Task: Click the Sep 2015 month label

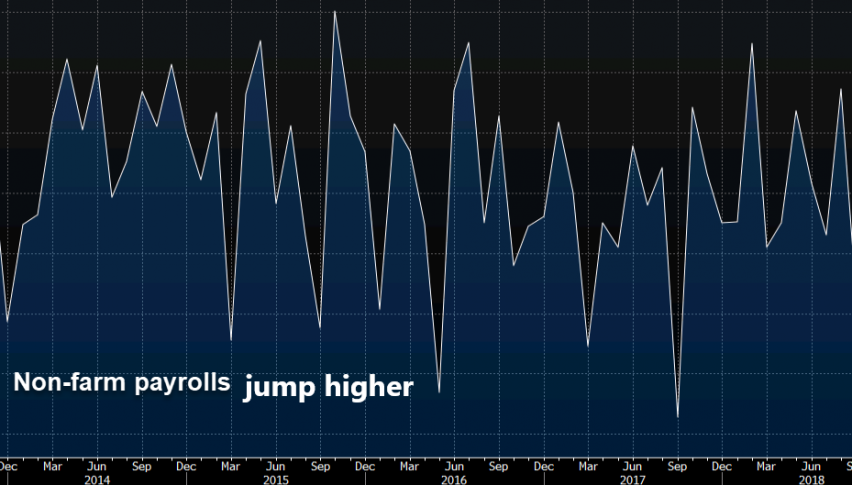Action: tap(320, 465)
